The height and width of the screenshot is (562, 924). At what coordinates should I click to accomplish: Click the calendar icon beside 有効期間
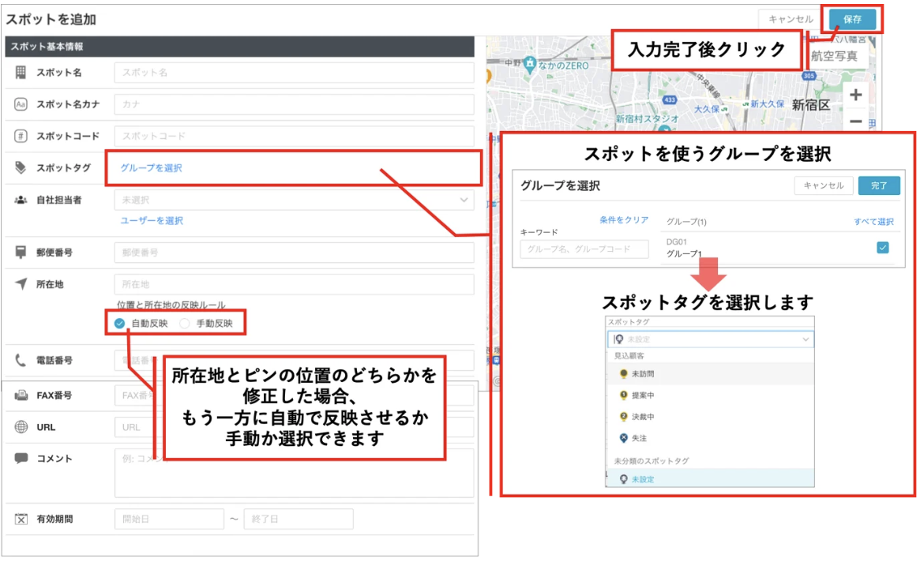21,519
